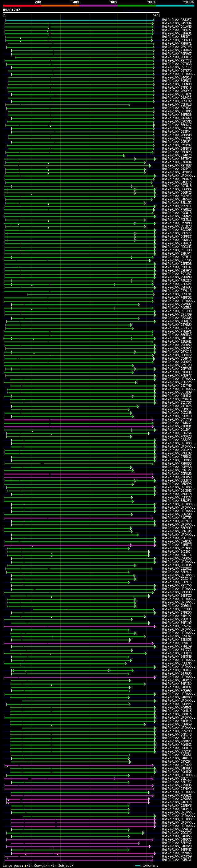The width and height of the screenshot is (197, 868).
Task: Open hit UniRef100_Q4UEF6
Action: pyautogui.click(x=176, y=182)
